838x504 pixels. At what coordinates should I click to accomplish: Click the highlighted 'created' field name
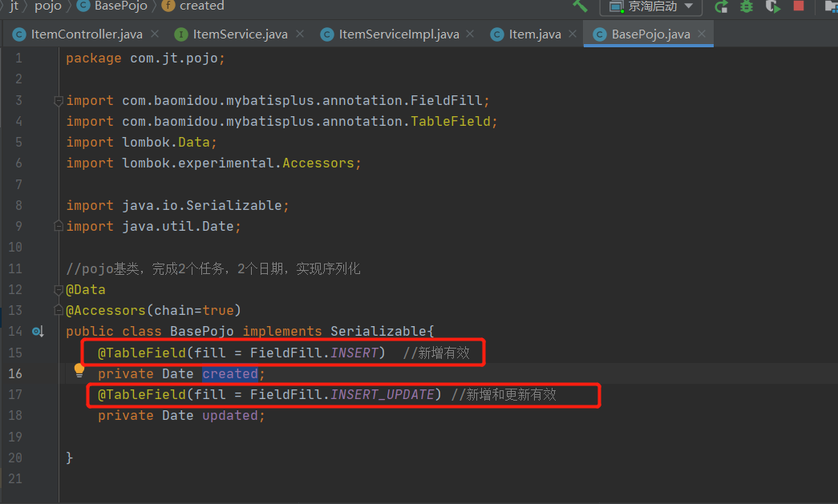click(230, 373)
